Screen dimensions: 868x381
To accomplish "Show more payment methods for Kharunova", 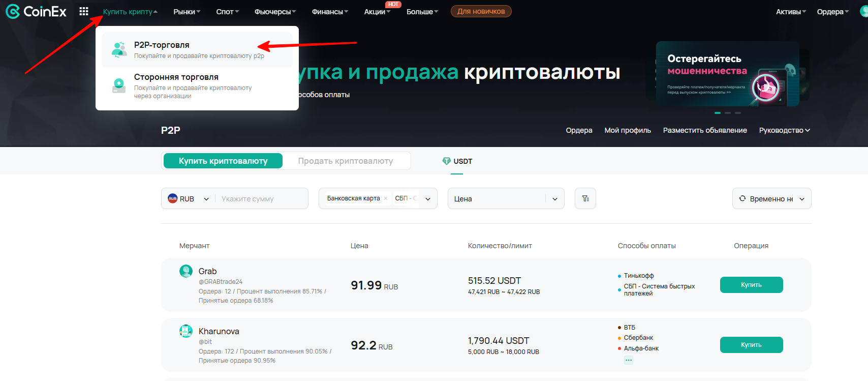I will coord(629,360).
